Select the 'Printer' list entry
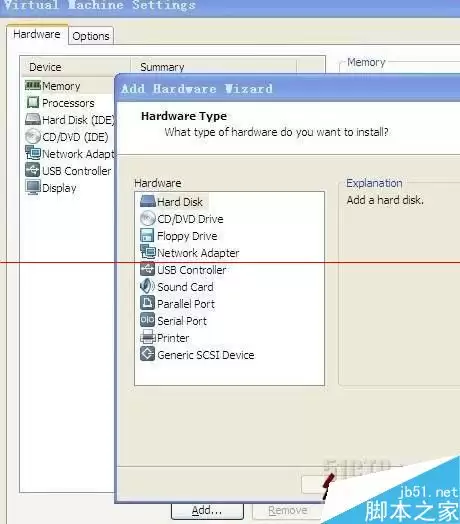 (x=173, y=338)
